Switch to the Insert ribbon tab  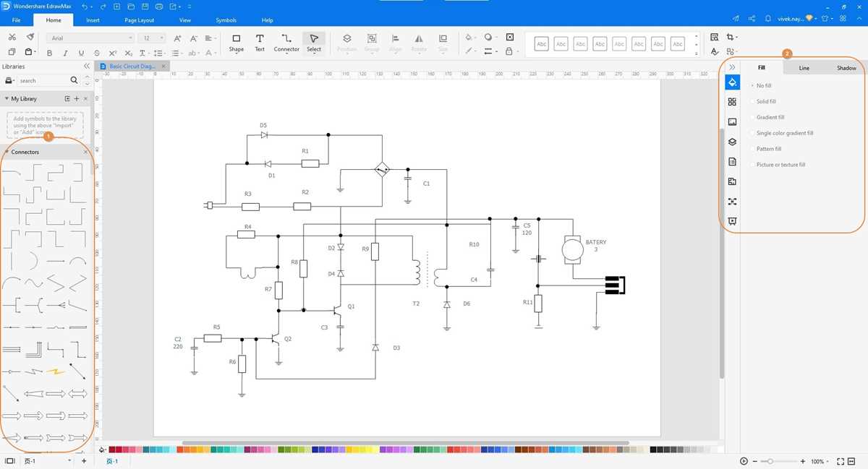click(x=93, y=20)
